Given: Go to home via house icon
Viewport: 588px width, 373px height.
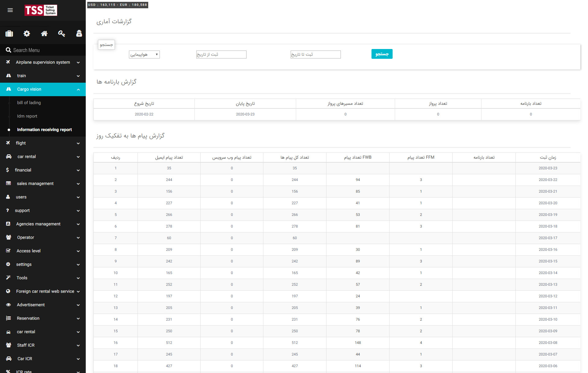Looking at the screenshot, I should coord(44,34).
